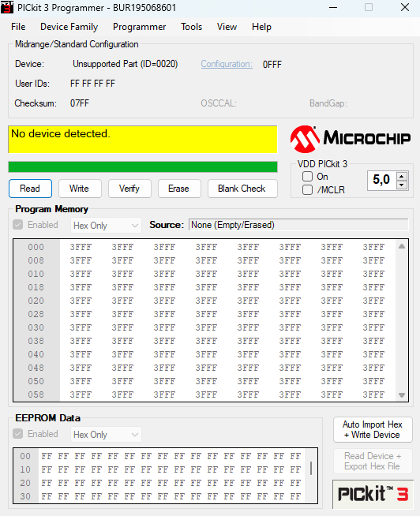Click the Verify button
The height and width of the screenshot is (516, 420).
(129, 189)
